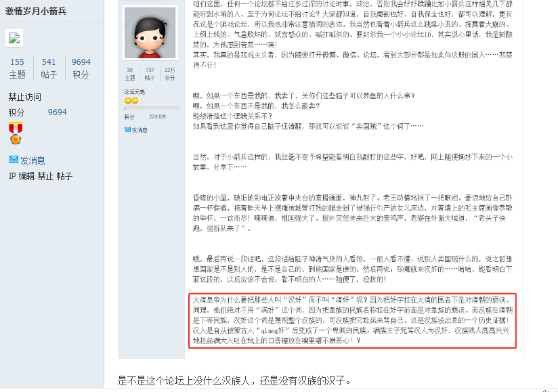Viewport: 558px width, 392px height.
Task: Click the 禁止 ban link
Action: pos(45,176)
